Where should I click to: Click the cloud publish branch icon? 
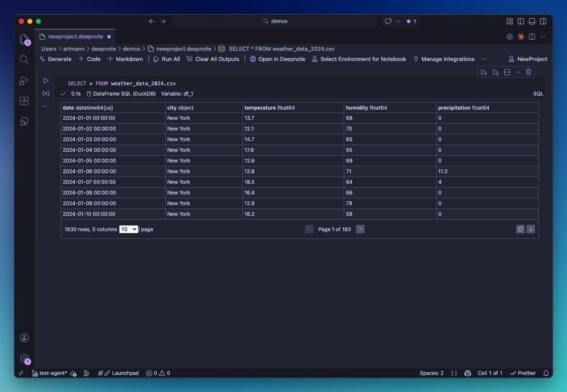coord(73,373)
